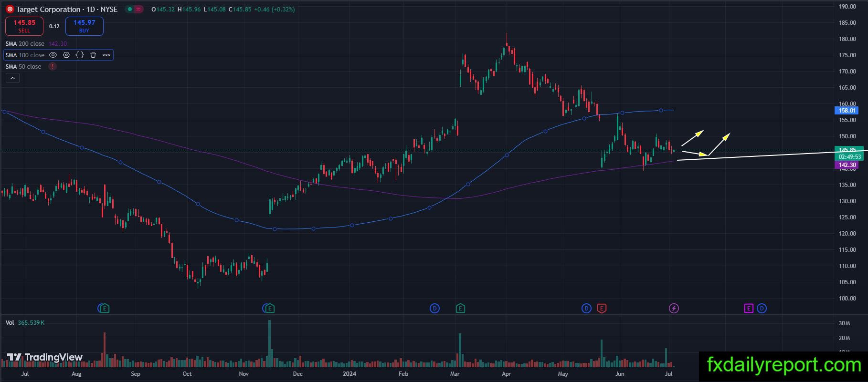Select the SMA 100 close legend label
This screenshot has width=868, height=382.
pos(25,55)
